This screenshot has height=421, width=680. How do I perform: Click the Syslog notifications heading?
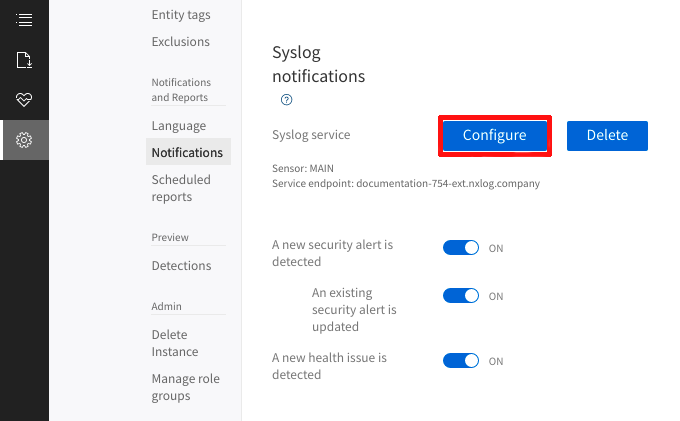click(318, 64)
